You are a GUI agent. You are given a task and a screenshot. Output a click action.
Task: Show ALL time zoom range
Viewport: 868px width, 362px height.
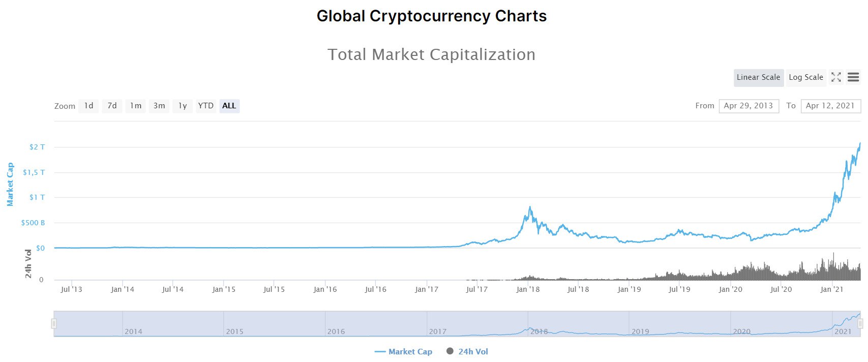point(229,106)
